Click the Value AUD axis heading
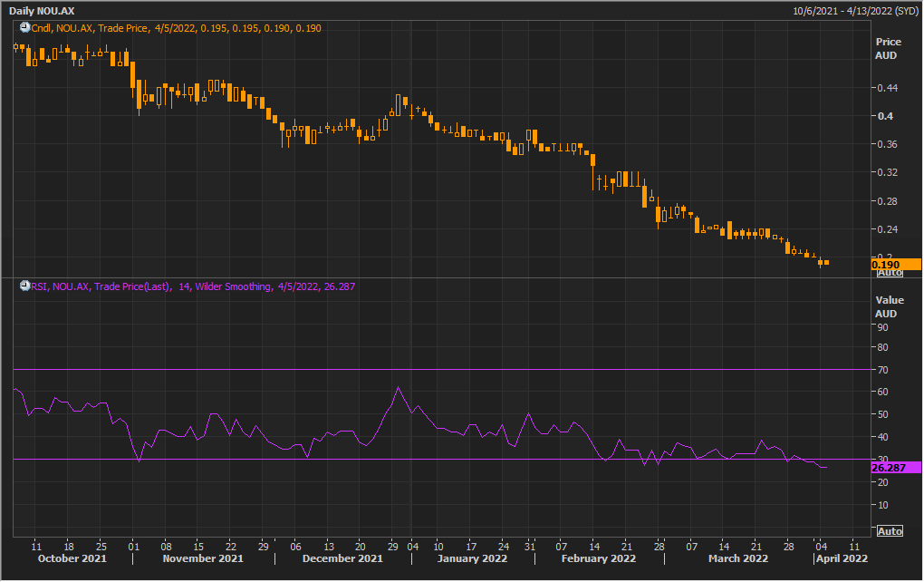 (x=888, y=306)
